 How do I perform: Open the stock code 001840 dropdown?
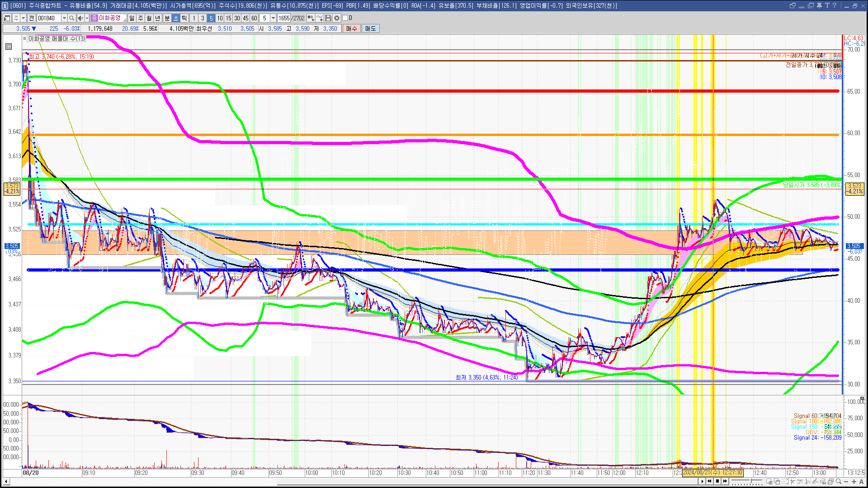(x=64, y=18)
